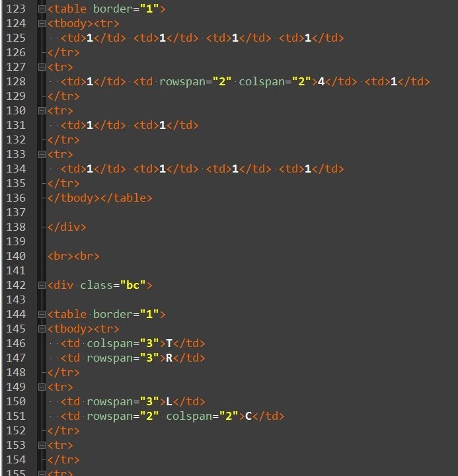458x476 pixels.
Task: Click the </div> tag on line 138
Action: (67, 227)
